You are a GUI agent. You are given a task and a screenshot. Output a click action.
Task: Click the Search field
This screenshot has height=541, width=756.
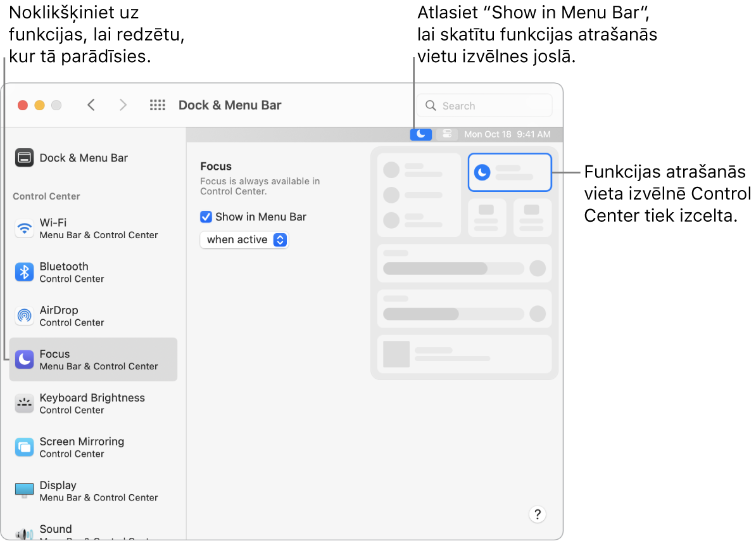[484, 106]
